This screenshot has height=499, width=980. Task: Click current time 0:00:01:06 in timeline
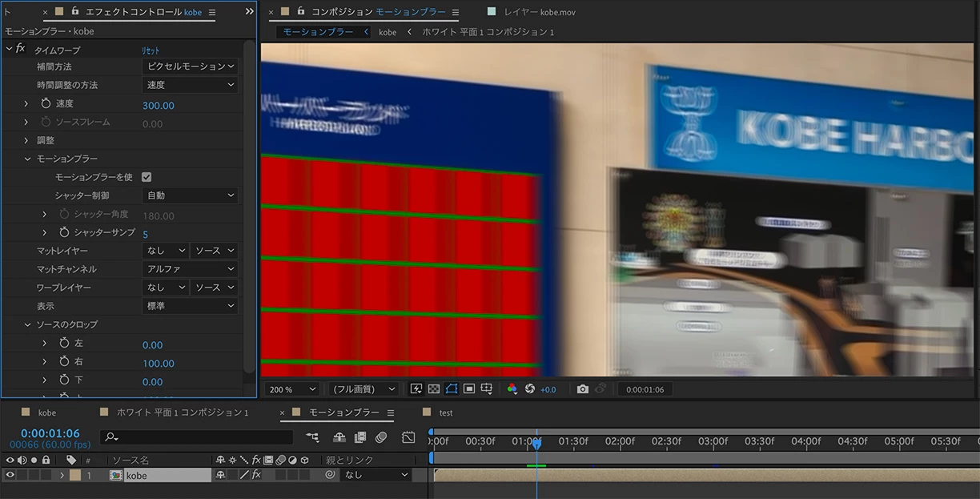(50, 433)
